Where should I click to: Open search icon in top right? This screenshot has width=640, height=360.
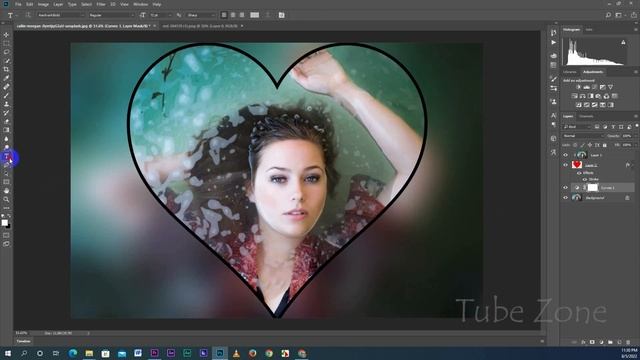(x=608, y=15)
